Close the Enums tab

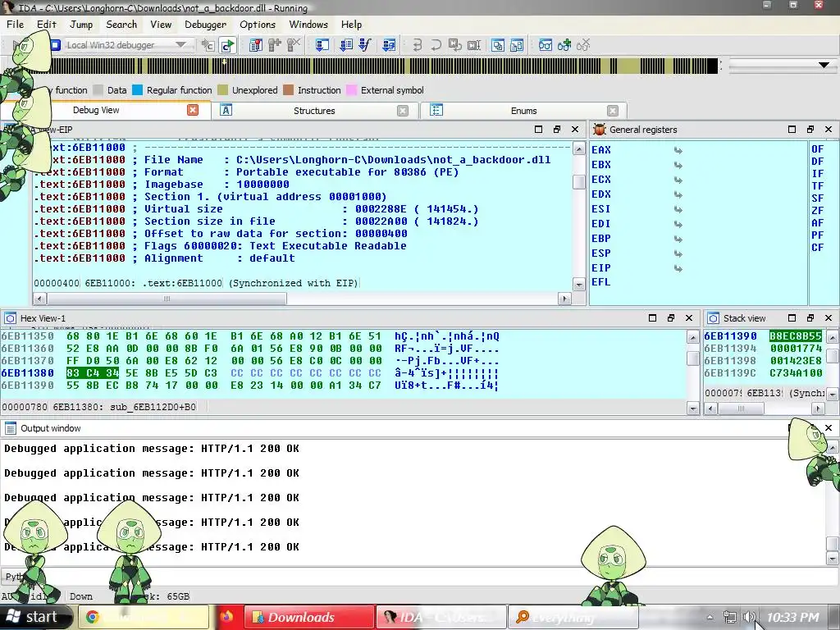tap(612, 111)
